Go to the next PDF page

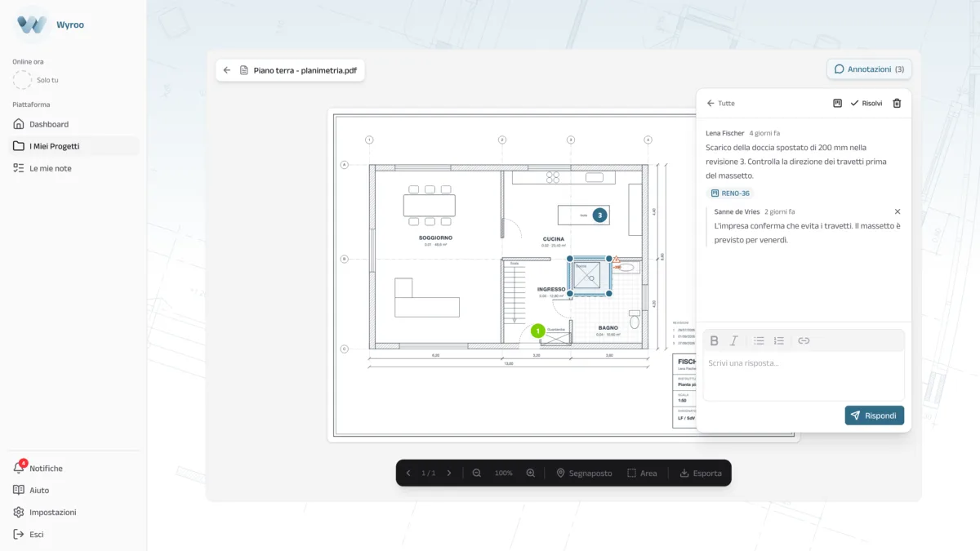click(x=449, y=473)
